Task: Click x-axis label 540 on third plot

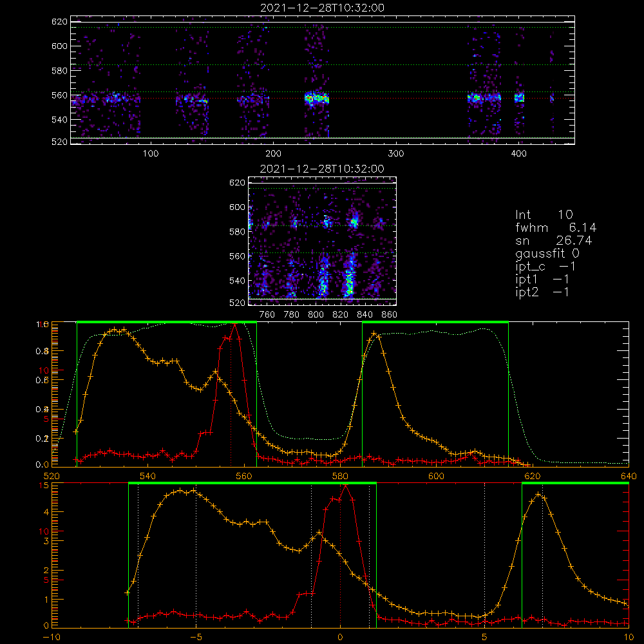Action: point(147,476)
